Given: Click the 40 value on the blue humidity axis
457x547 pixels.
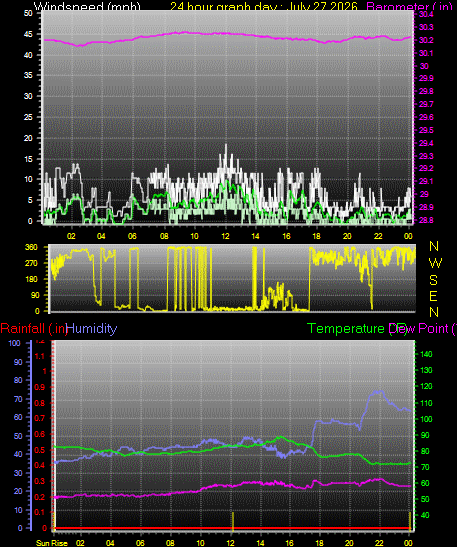Looking at the screenshot, I should (17, 454).
